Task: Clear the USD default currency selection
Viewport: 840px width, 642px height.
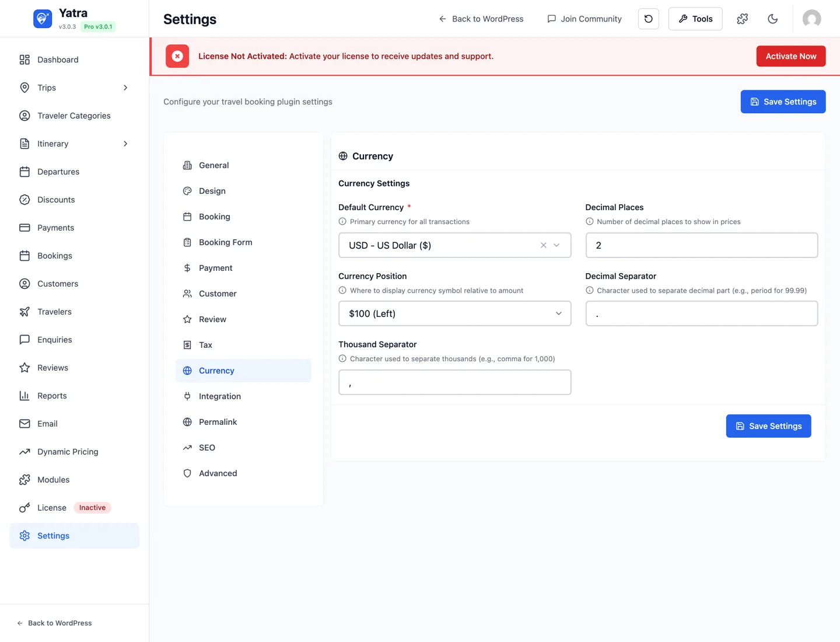Action: 543,245
